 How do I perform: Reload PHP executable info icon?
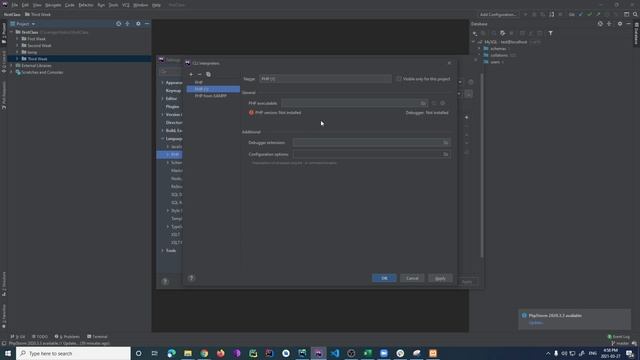[x=434, y=103]
